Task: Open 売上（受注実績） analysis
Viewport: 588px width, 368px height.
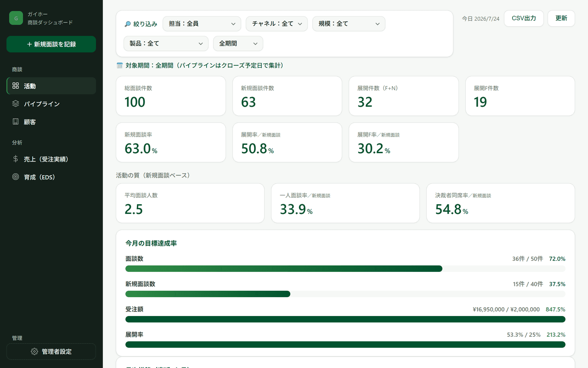Action: point(51,159)
